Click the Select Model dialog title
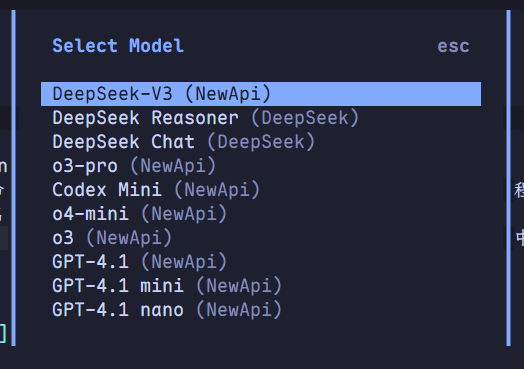This screenshot has height=369, width=524. click(x=118, y=45)
